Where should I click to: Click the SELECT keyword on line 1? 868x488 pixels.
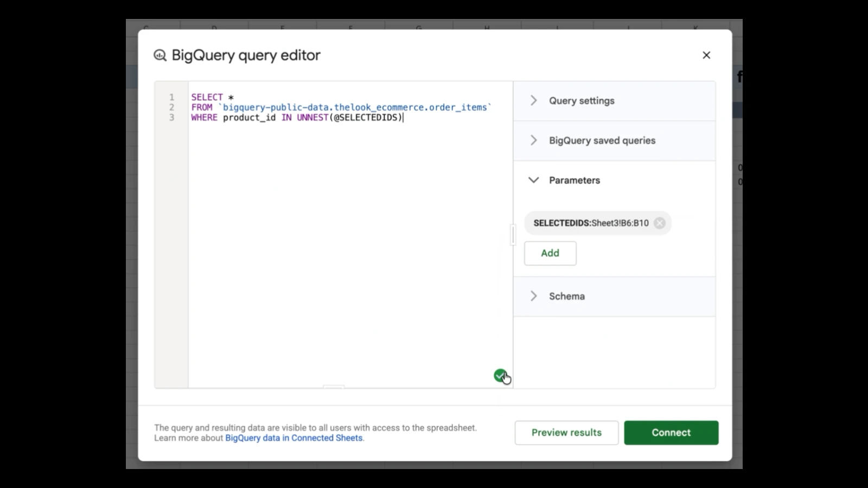point(207,97)
